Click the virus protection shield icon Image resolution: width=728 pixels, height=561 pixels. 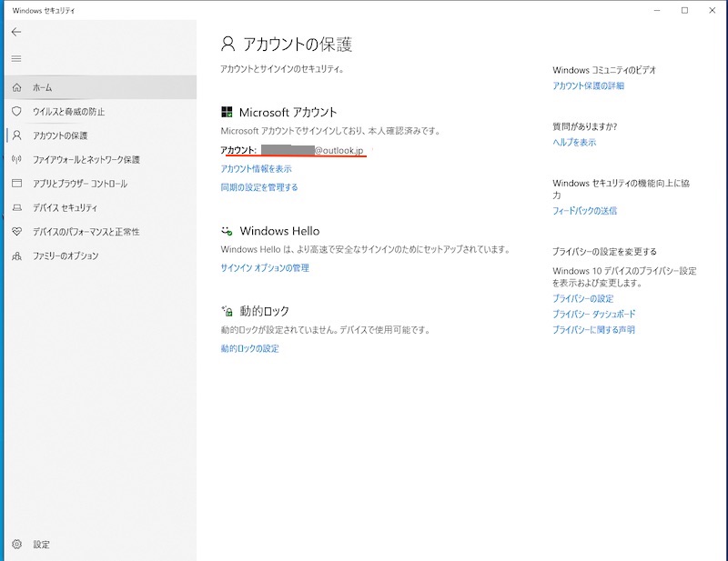coord(16,111)
